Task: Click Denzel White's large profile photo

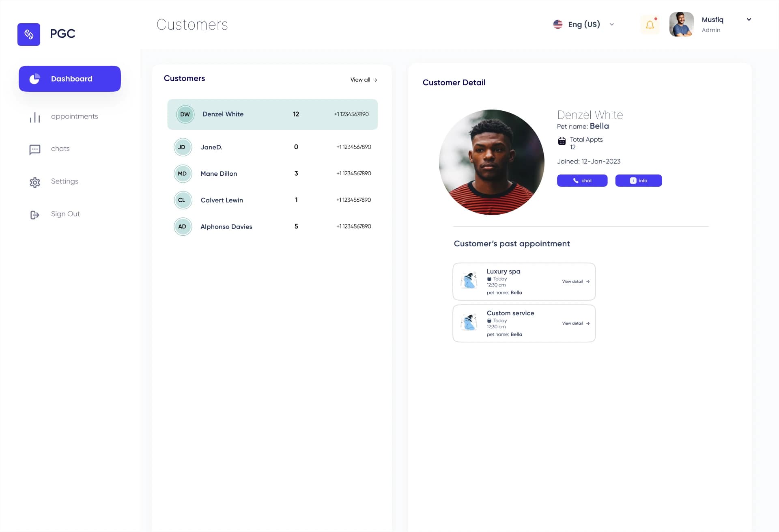Action: pos(492,162)
